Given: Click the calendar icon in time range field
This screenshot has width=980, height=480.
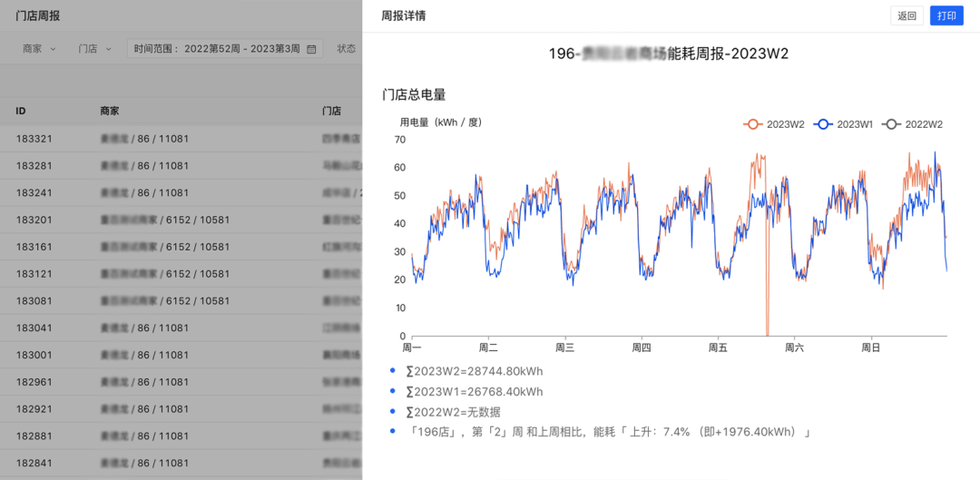Looking at the screenshot, I should coord(311,49).
